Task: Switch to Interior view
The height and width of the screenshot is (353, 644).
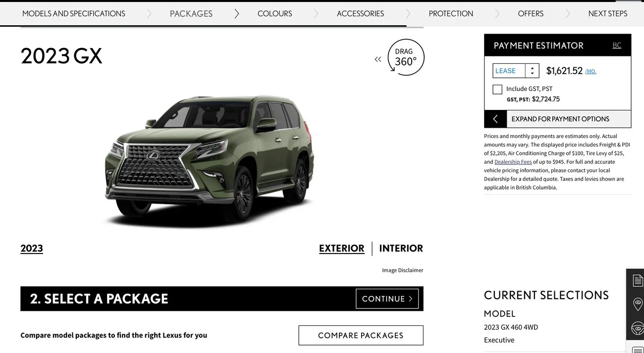Action: [401, 249]
